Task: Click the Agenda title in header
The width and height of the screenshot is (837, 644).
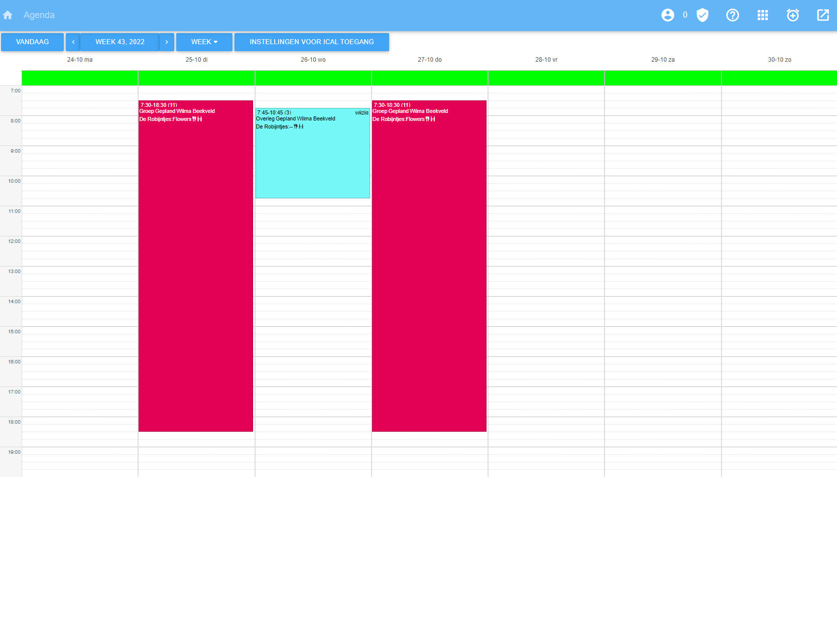Action: pyautogui.click(x=39, y=15)
